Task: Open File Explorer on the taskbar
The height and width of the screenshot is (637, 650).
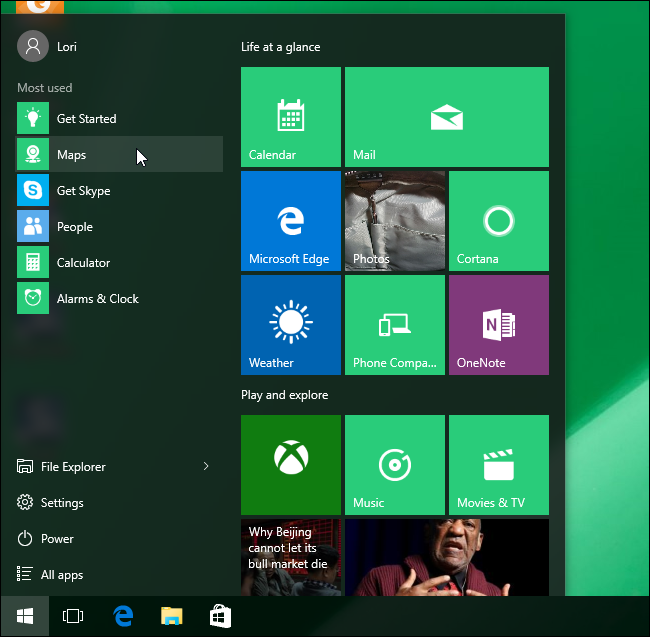Action: 172,616
